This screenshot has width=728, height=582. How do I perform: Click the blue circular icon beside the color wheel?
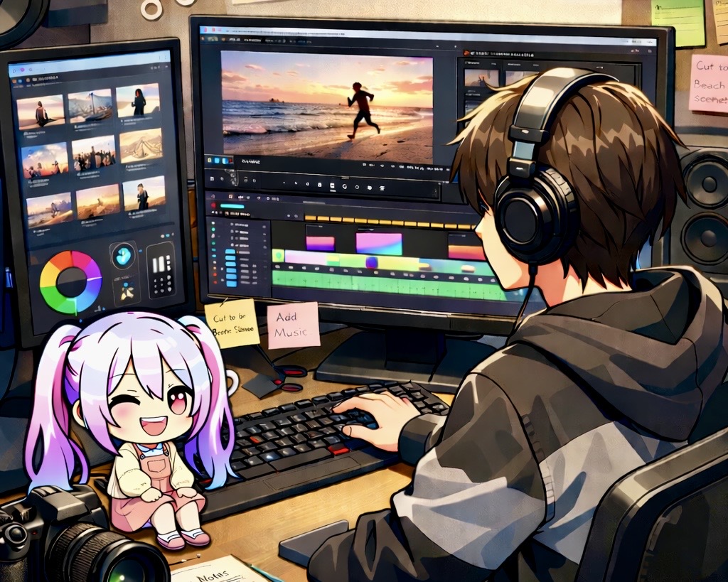point(123,255)
